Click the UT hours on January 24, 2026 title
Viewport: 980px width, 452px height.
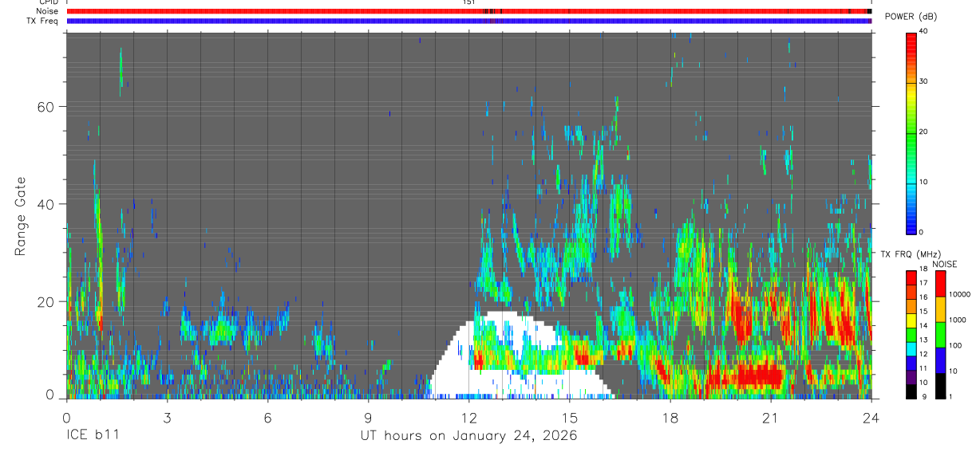[468, 436]
